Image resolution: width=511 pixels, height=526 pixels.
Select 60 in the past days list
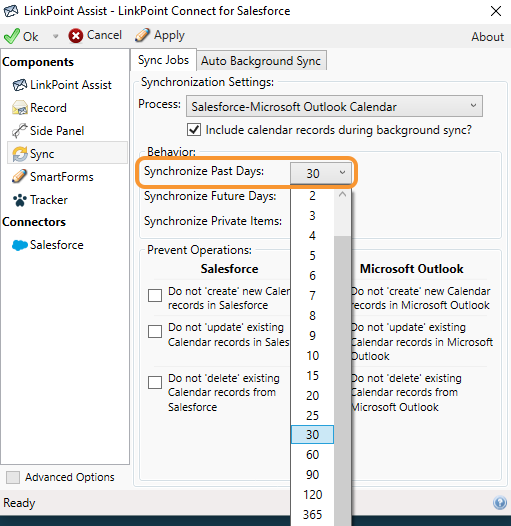(312, 455)
